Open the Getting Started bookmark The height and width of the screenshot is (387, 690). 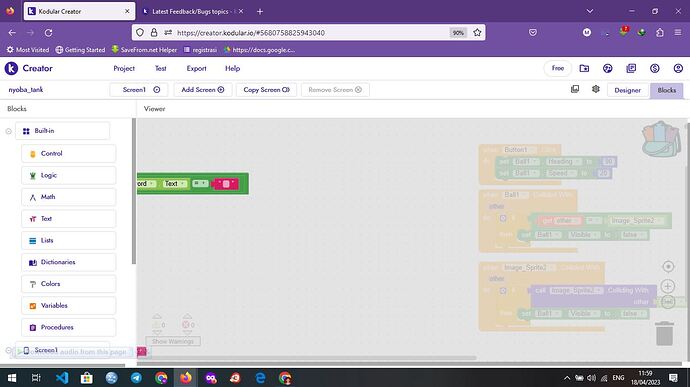(81, 50)
